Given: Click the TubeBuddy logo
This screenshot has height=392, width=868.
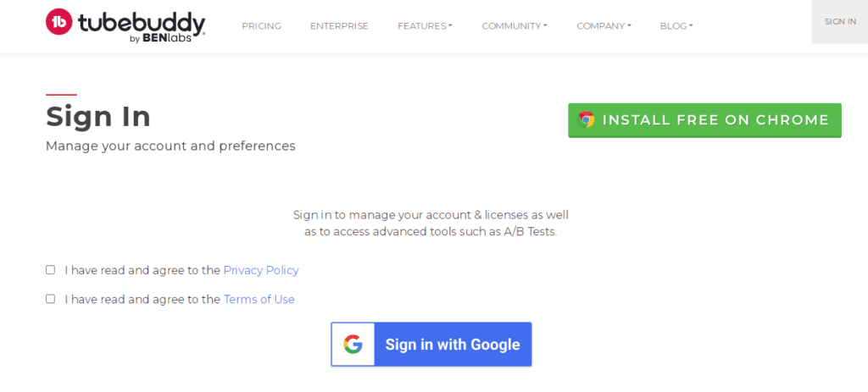Looking at the screenshot, I should (x=125, y=26).
